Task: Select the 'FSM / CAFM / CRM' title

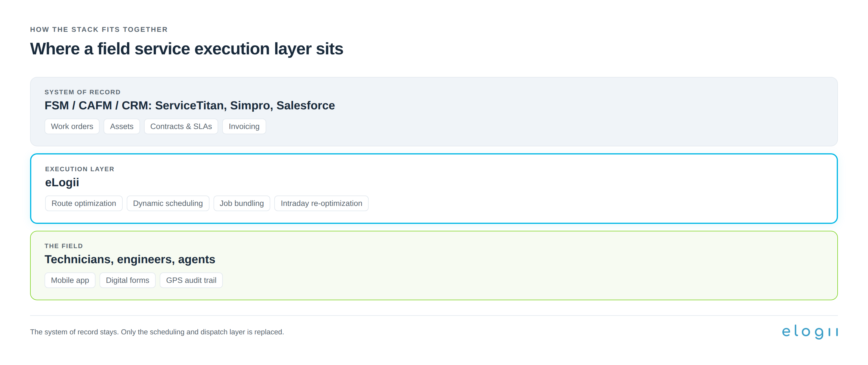Action: pyautogui.click(x=190, y=105)
